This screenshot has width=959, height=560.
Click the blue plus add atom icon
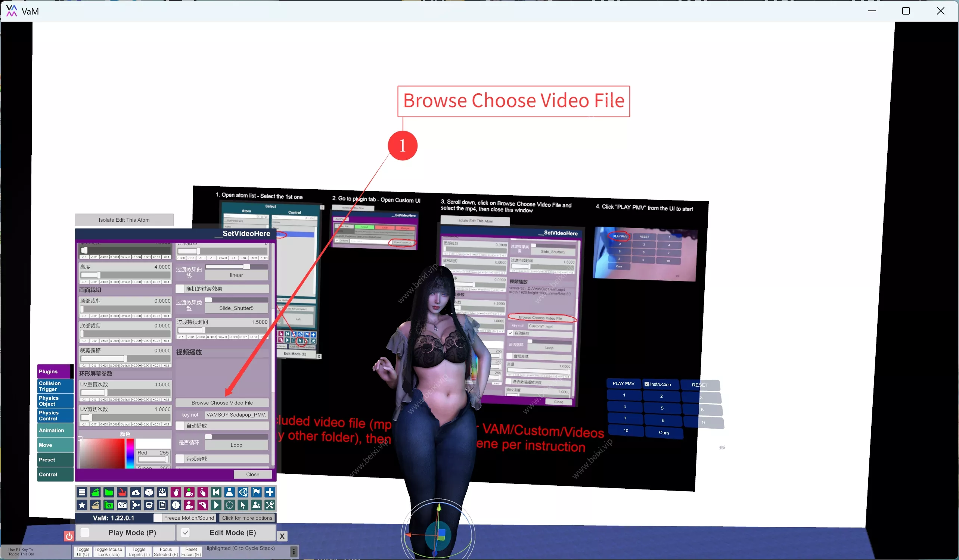coord(270,492)
